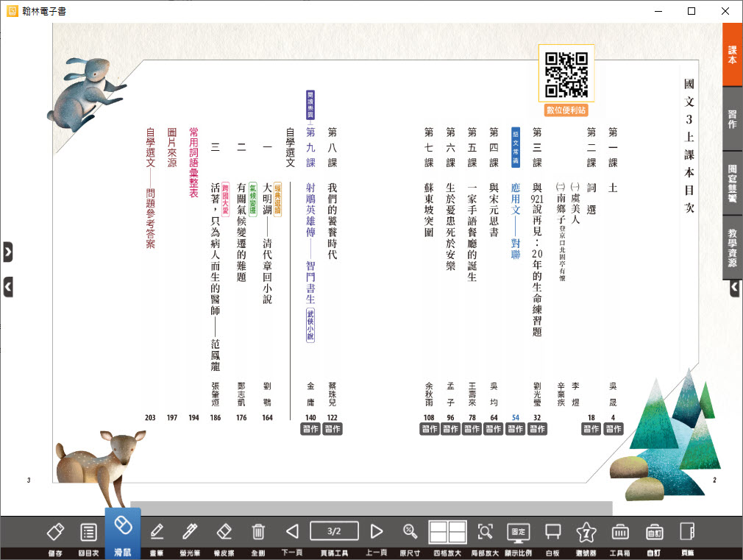Screen dimensions: 743x560
Task: Toggle 局部放大 partial zoom
Action: click(485, 532)
